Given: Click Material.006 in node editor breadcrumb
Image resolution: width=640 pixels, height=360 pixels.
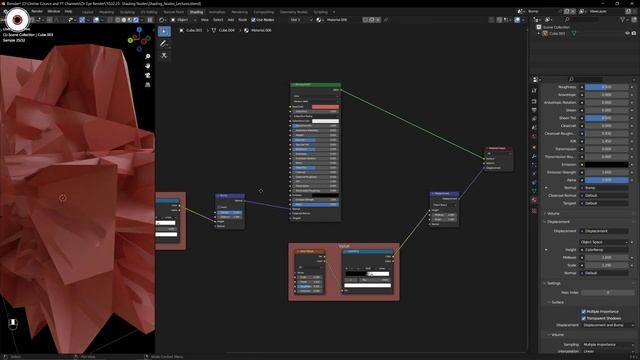Looking at the screenshot, I should (x=261, y=30).
